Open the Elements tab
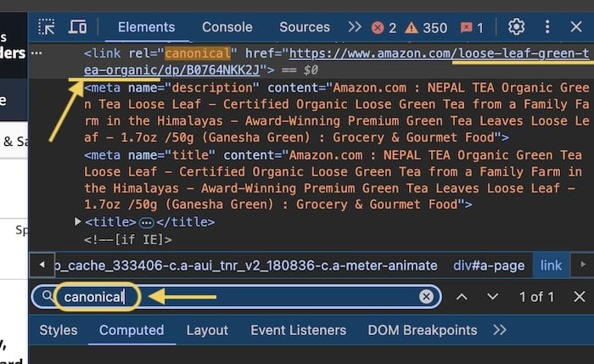Screen dimensions: 594x364 point(146,27)
